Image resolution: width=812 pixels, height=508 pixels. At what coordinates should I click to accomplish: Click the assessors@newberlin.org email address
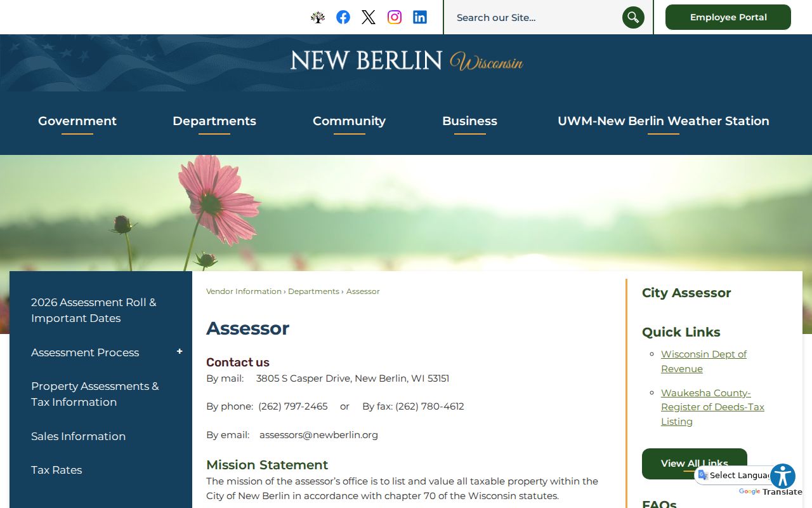tap(318, 435)
